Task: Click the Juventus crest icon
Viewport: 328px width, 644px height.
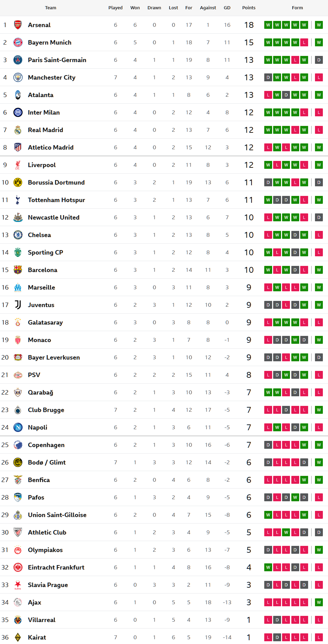Action: tap(18, 305)
